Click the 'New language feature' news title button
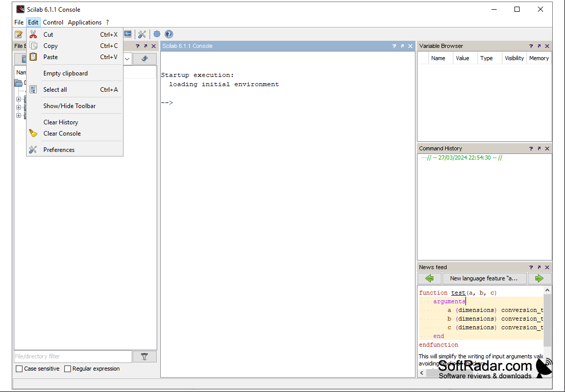 (x=484, y=278)
